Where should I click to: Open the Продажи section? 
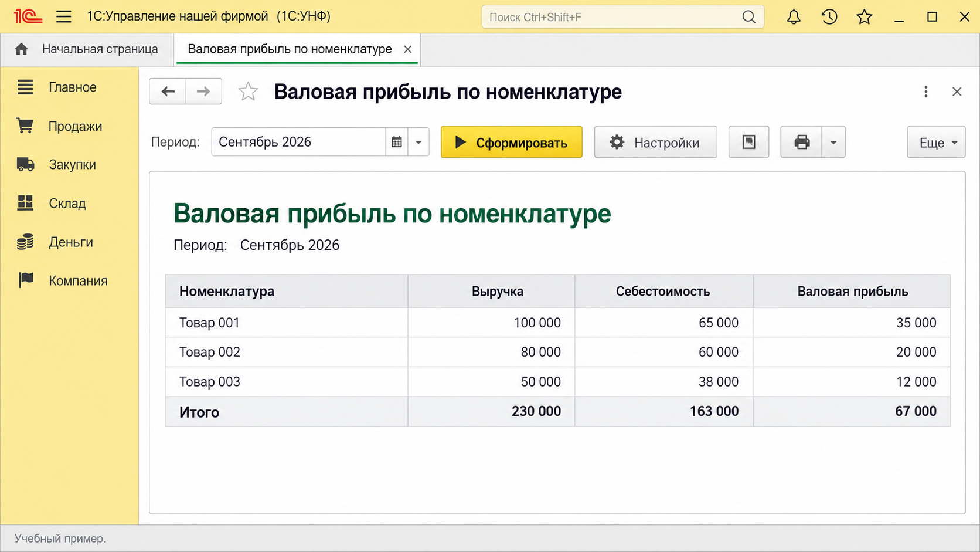click(69, 126)
